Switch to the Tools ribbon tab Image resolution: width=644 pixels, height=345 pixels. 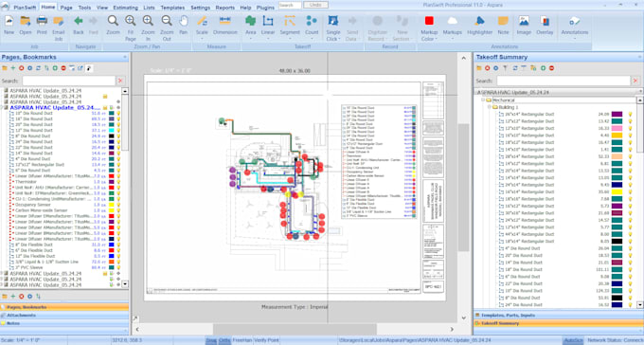[84, 8]
